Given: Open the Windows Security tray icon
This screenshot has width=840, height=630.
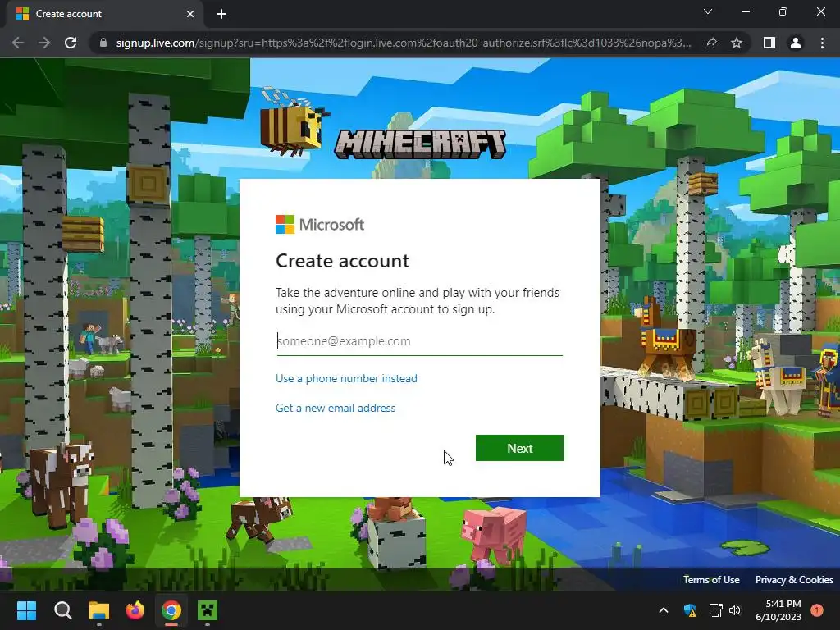Looking at the screenshot, I should 690,610.
